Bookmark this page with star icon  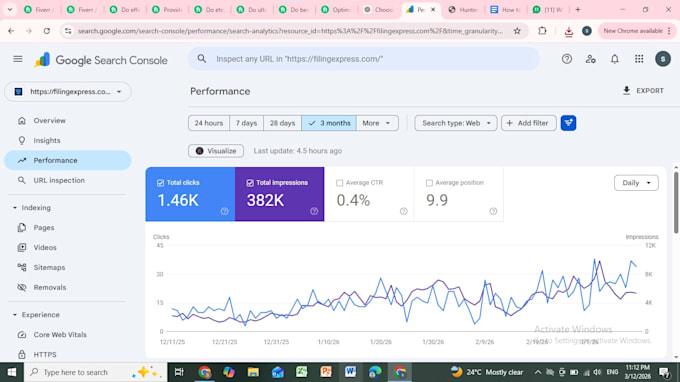click(517, 31)
